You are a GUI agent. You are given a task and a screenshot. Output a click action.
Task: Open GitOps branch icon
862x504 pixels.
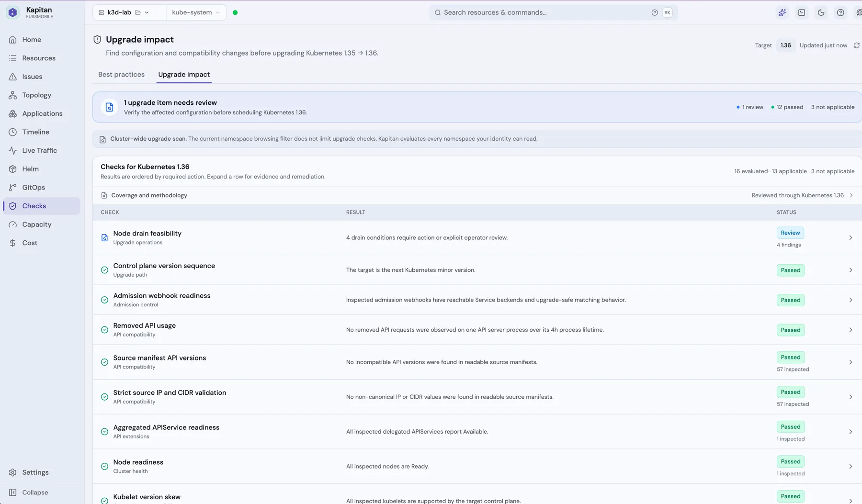13,188
